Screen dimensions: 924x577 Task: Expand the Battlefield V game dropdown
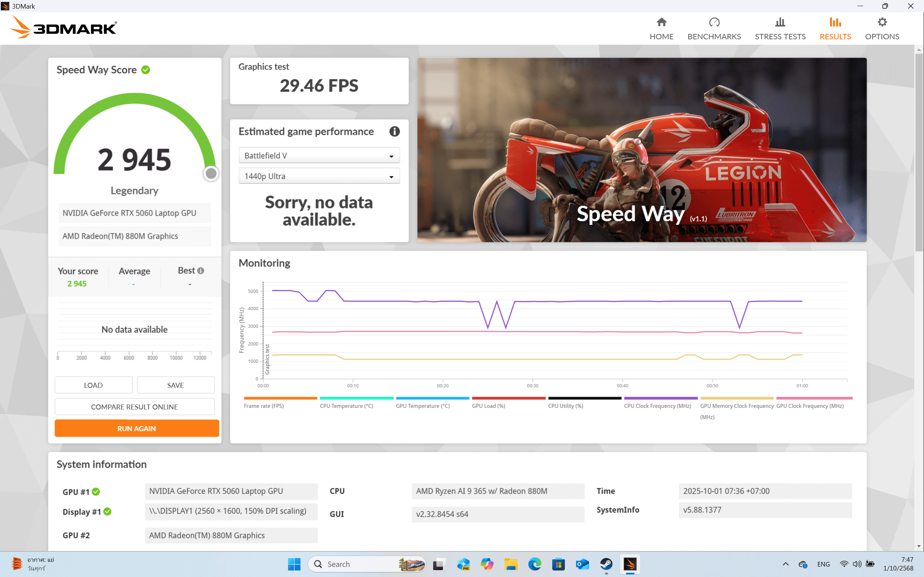[x=319, y=156]
